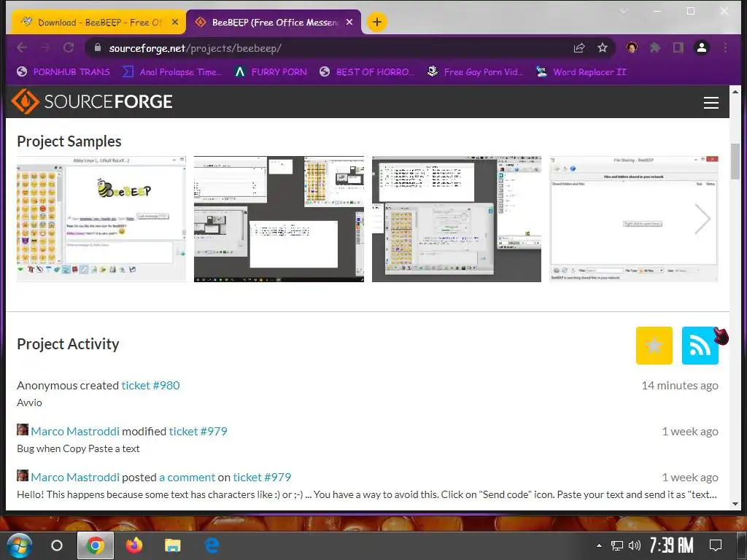Image resolution: width=747 pixels, height=560 pixels.
Task: Open the File Sharing sample screenshot
Action: [634, 219]
